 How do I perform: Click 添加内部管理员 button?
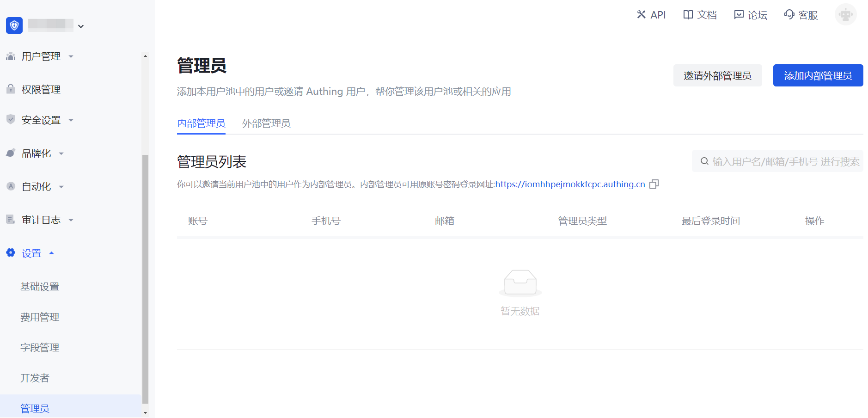(818, 75)
